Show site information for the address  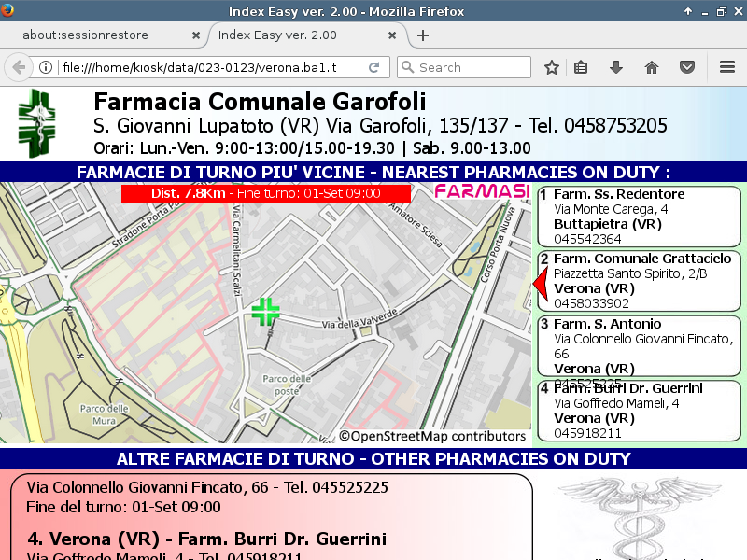(x=45, y=67)
